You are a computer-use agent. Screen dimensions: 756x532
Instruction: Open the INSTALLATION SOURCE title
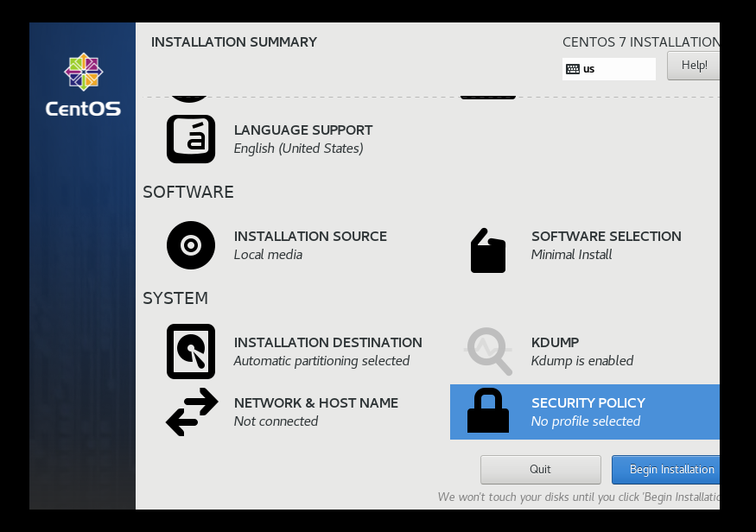tap(310, 236)
